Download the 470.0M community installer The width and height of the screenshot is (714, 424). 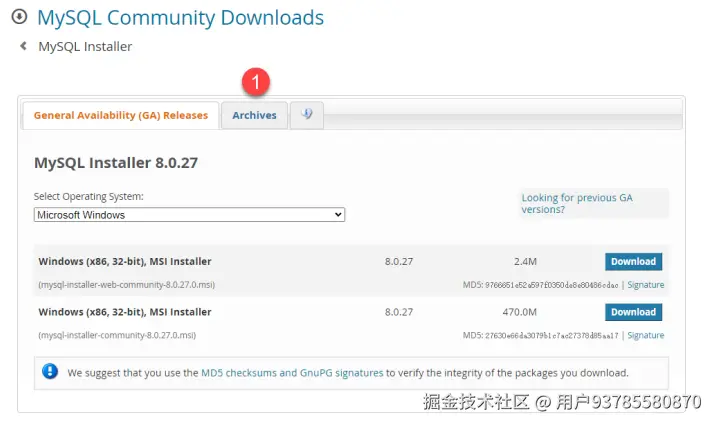[x=633, y=312]
